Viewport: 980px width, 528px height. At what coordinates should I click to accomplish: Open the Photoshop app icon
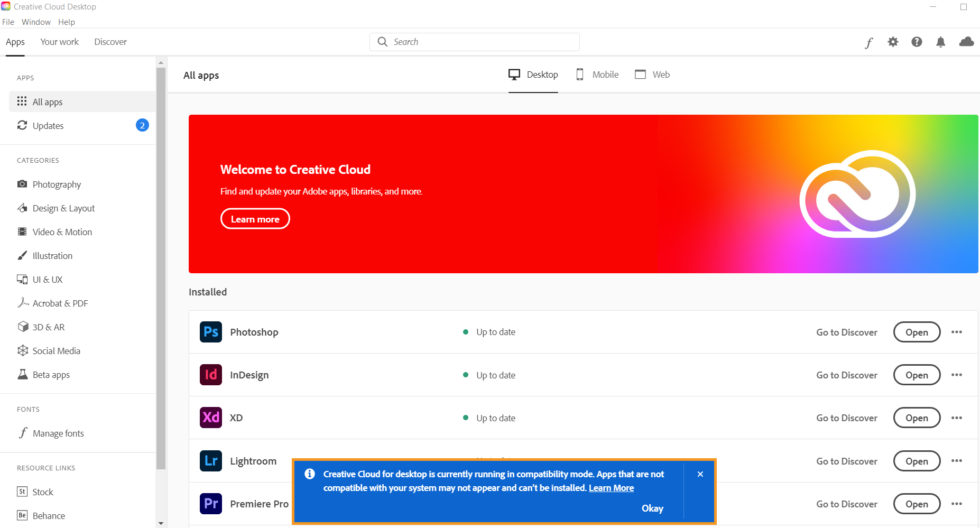(x=210, y=332)
